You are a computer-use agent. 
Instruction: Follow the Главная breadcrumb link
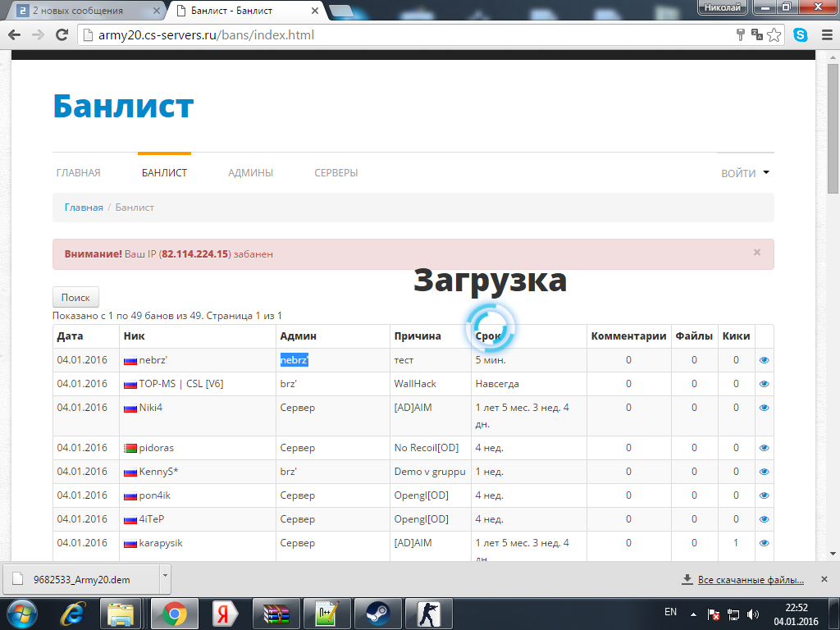pyautogui.click(x=84, y=208)
